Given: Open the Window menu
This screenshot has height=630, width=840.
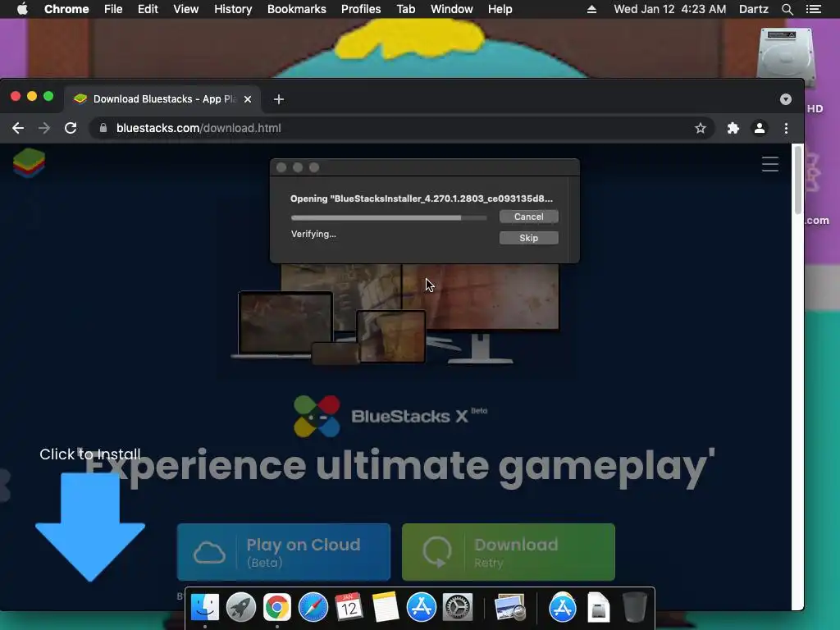Looking at the screenshot, I should pyautogui.click(x=452, y=9).
